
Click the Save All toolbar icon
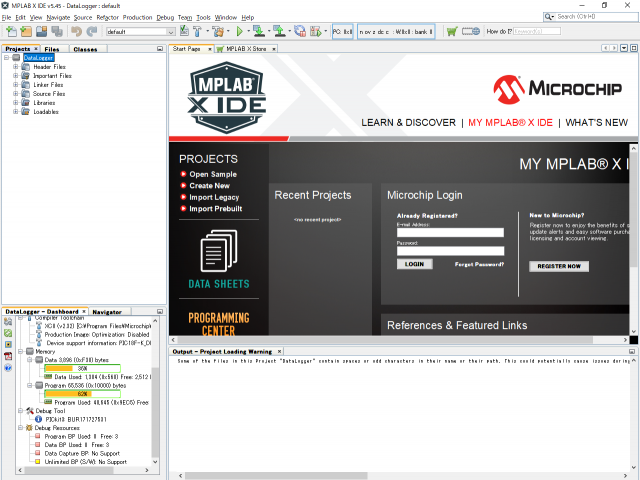57,31
